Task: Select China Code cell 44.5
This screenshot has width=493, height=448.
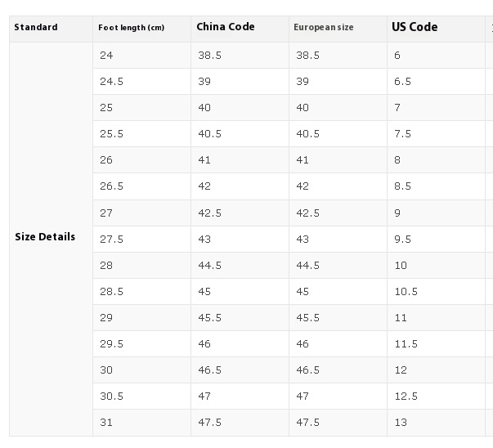Action: pos(210,266)
